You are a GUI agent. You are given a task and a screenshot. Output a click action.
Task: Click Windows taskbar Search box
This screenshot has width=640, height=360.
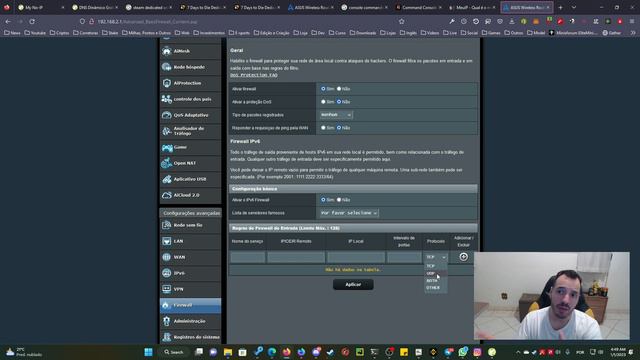point(174,352)
